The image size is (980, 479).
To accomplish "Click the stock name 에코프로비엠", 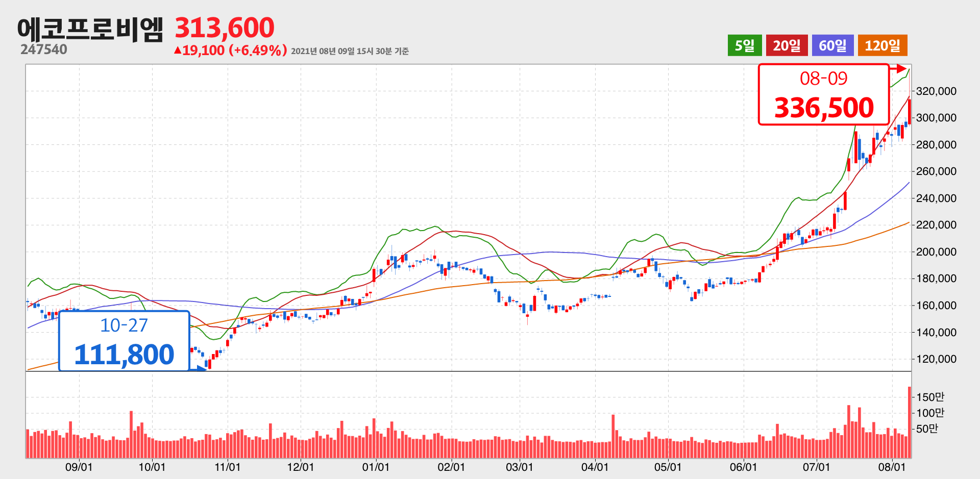I will pyautogui.click(x=90, y=29).
